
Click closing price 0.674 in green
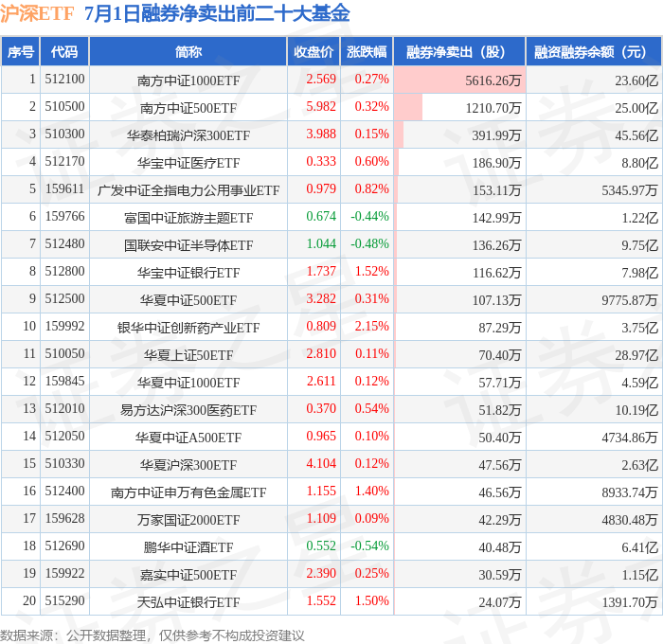click(321, 217)
